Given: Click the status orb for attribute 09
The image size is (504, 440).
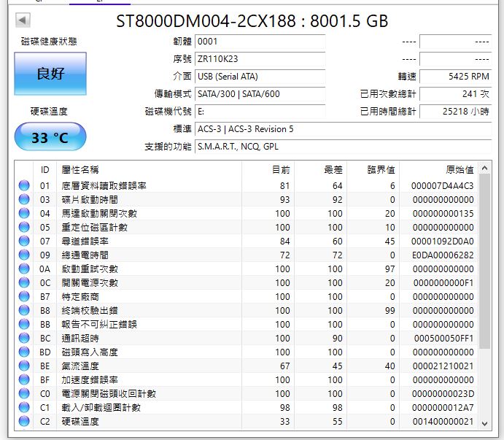Looking at the screenshot, I should coord(24,255).
